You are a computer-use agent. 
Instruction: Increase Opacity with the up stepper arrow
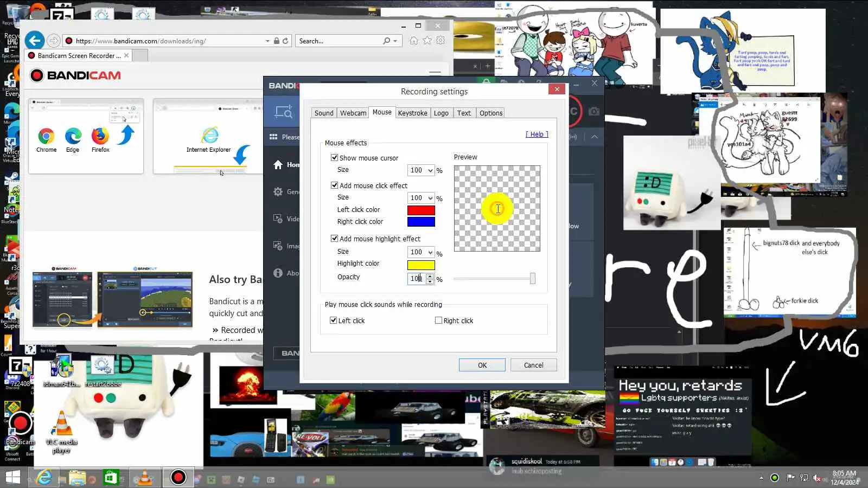click(430, 276)
